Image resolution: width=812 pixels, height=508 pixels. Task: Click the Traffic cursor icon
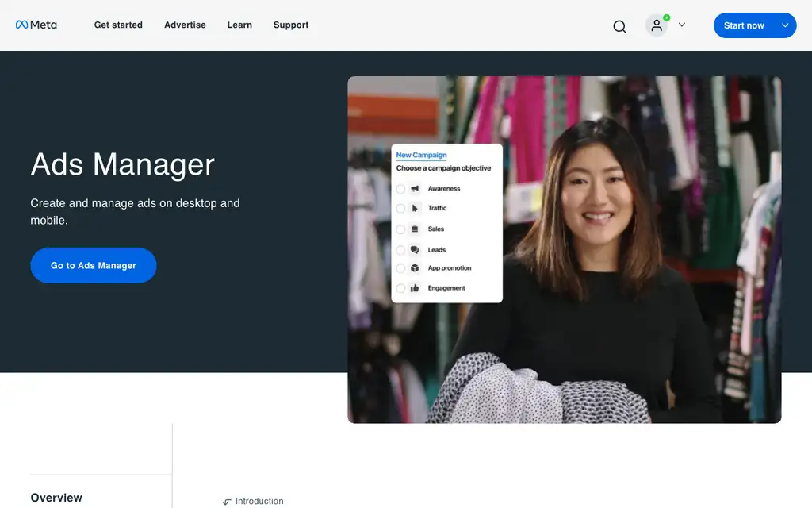point(415,209)
